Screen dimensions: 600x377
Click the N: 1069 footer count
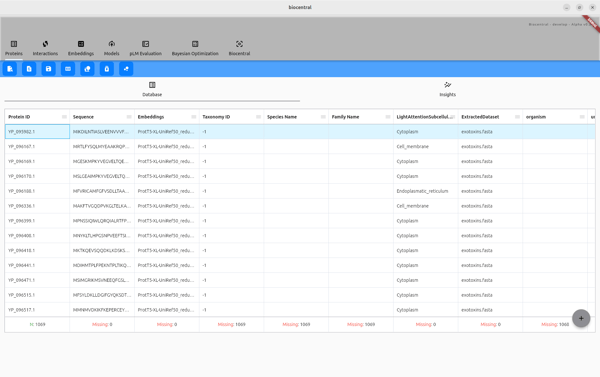click(37, 325)
